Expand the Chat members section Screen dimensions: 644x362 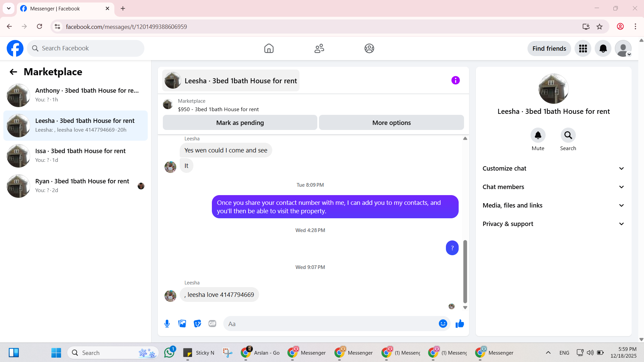554,187
